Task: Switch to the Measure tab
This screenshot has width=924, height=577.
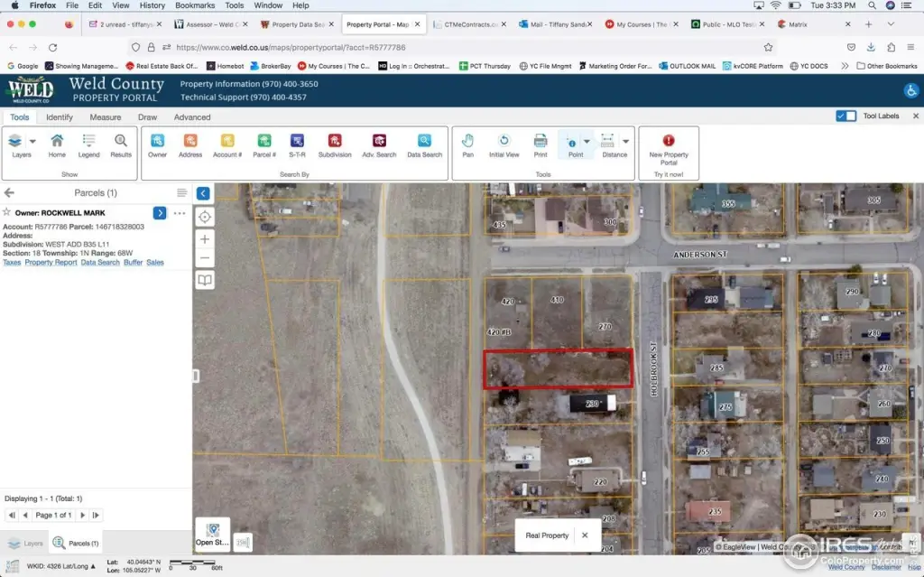Action: pos(105,117)
